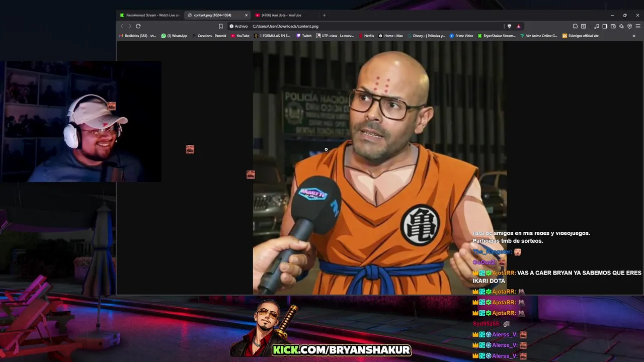Minimize the browser window
This screenshot has width=644, height=362.
pyautogui.click(x=612, y=15)
